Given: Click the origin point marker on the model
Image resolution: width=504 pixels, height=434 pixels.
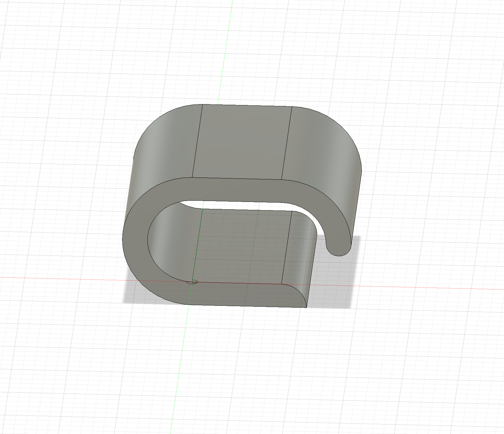Looking at the screenshot, I should coord(193,282).
